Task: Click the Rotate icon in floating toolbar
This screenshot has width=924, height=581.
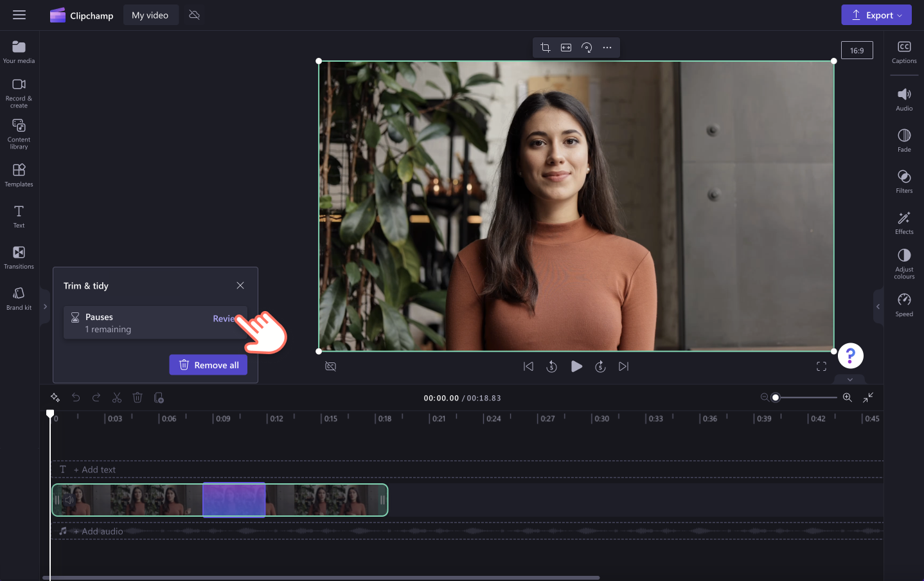Action: pos(587,48)
